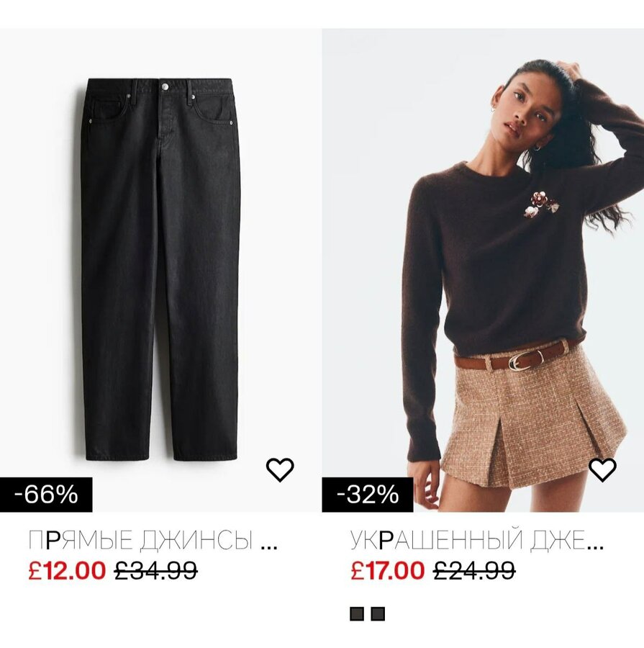Click the metal waist button on the jeans
This screenshot has width=644, height=648.
[x=165, y=87]
